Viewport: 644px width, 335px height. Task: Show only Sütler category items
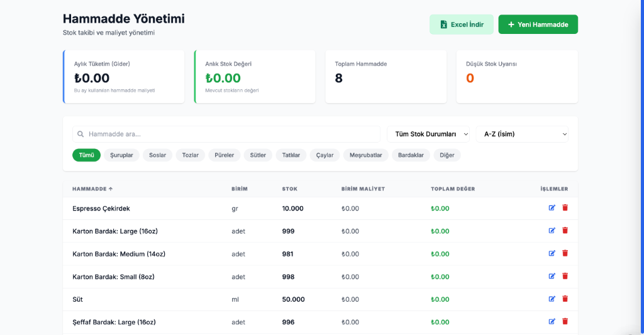coord(258,155)
